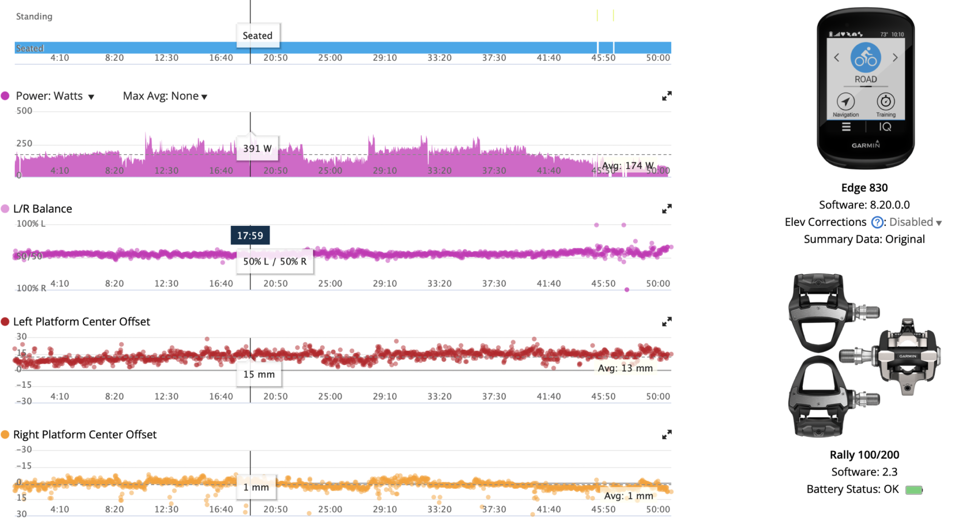The height and width of the screenshot is (530, 980).
Task: Click the Training icon on the Garmin device
Action: point(886,102)
